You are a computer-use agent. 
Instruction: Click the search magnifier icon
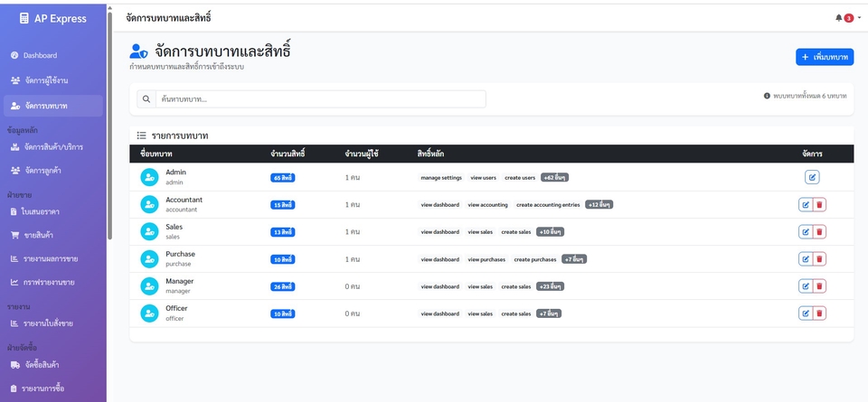[x=146, y=99]
